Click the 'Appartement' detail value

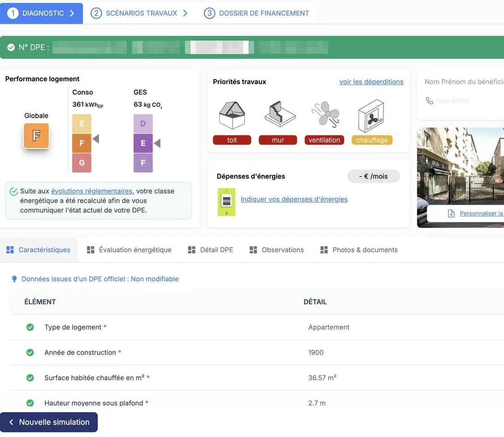tap(329, 327)
